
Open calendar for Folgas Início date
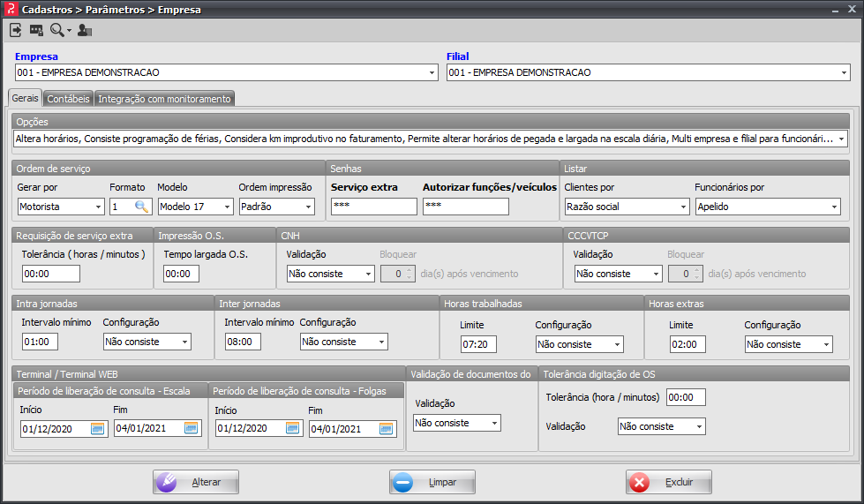tap(293, 428)
